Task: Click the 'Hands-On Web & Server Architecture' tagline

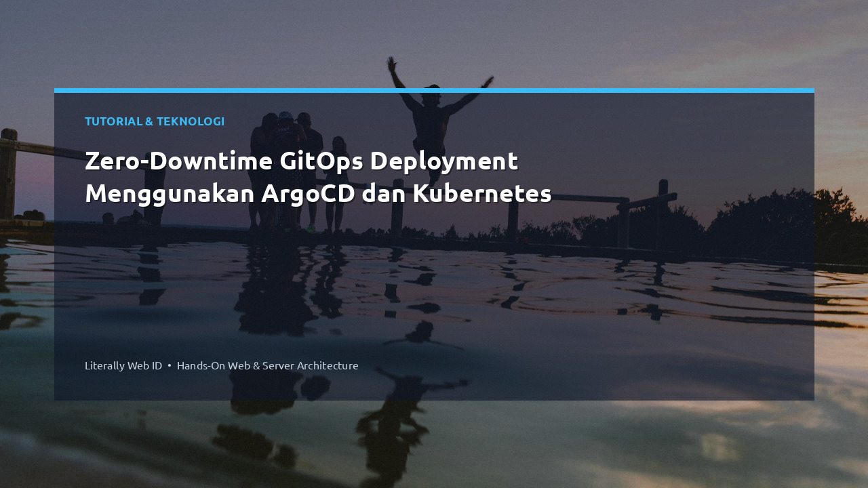Action: (x=268, y=365)
